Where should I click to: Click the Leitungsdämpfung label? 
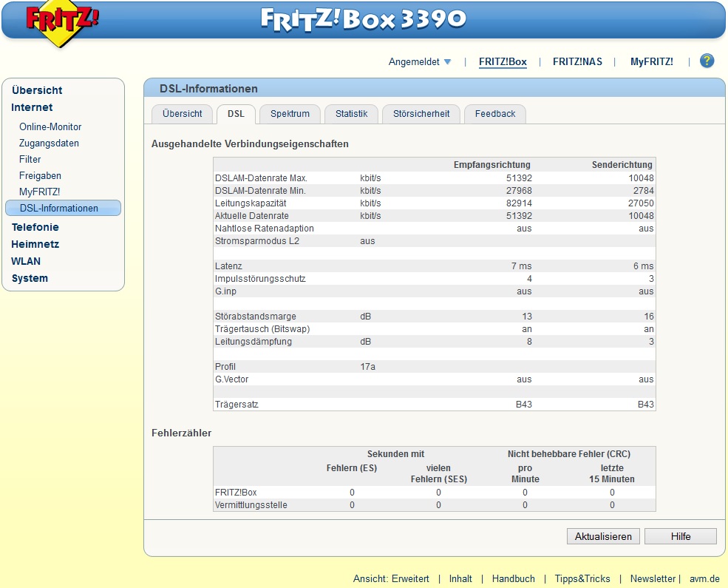coord(254,342)
